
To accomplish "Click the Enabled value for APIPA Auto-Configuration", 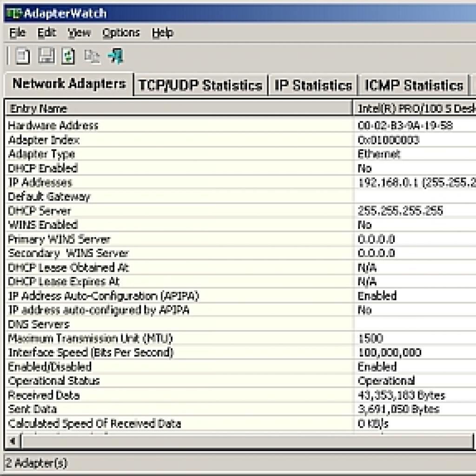I will click(377, 296).
